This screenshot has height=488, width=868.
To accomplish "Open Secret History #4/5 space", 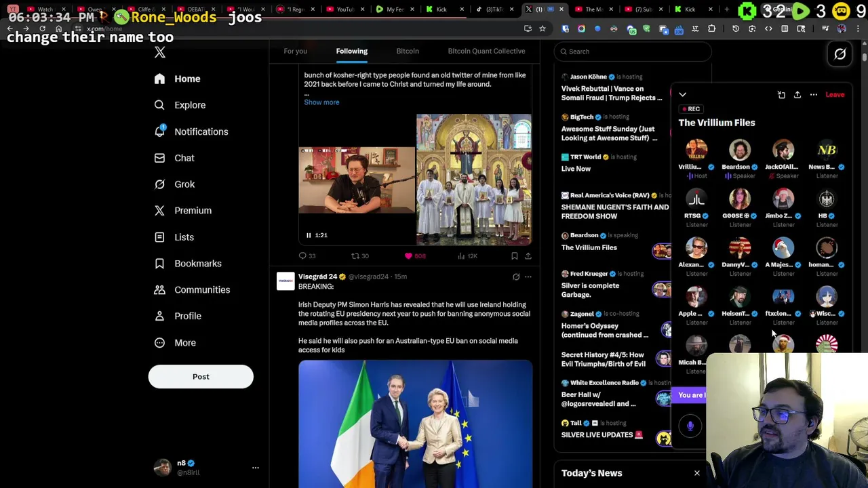I will [603, 359].
